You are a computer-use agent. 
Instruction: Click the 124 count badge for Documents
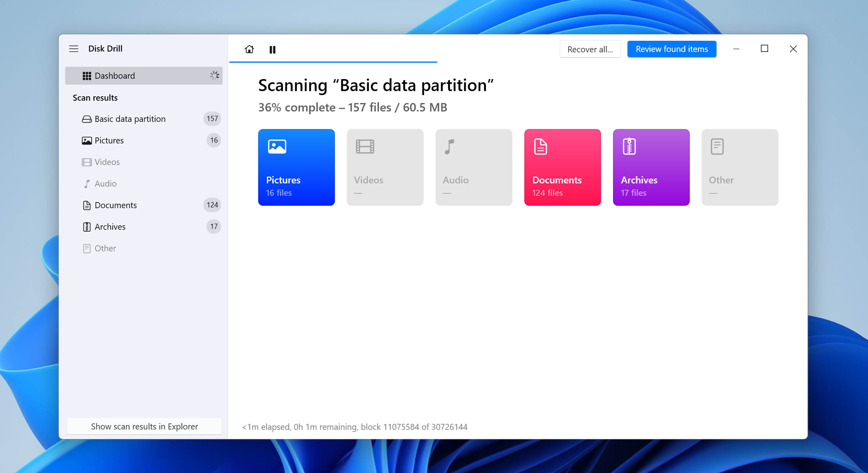coord(212,205)
